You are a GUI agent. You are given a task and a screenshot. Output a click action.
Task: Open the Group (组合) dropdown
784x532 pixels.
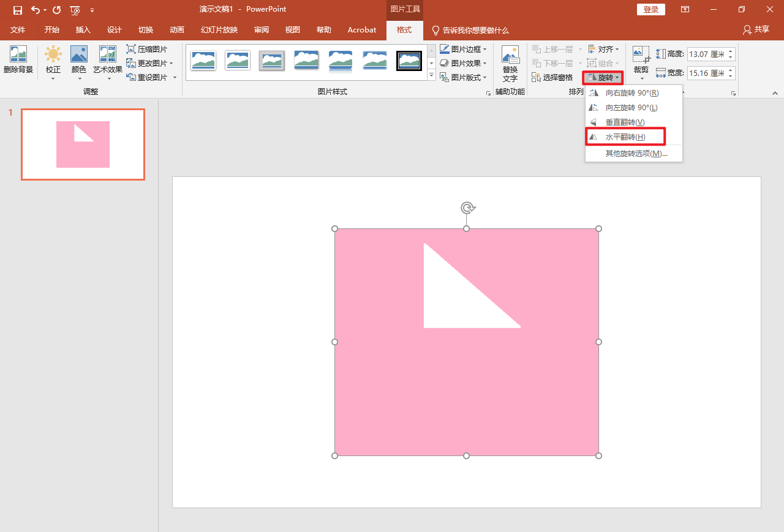603,63
